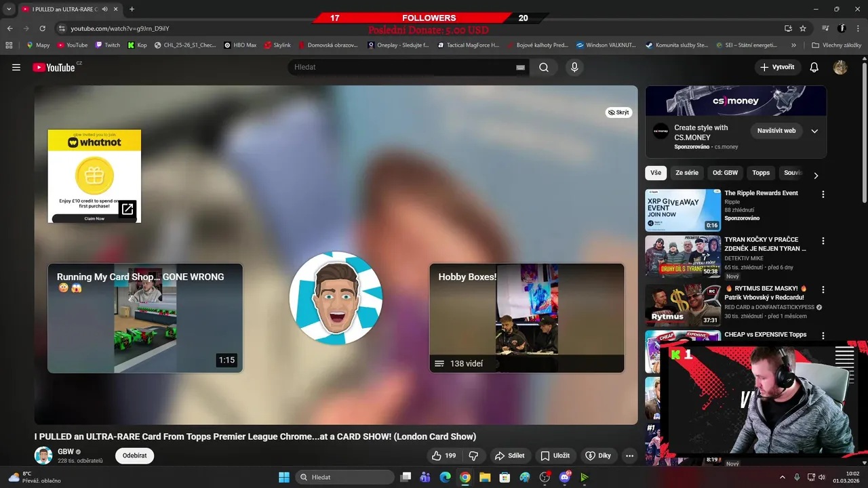Screen dimensions: 868x488
Task: Open more actions three-dot menu under video
Action: (x=629, y=455)
